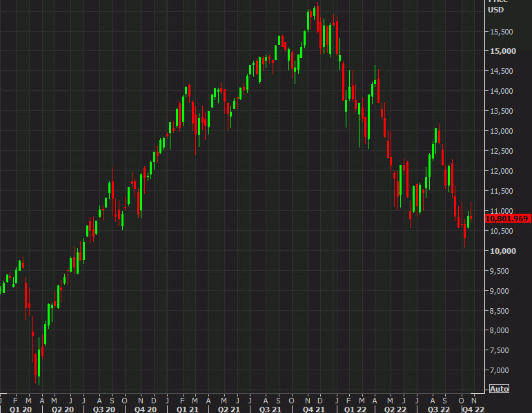Click the Q4 21 quarter label
This screenshot has width=532, height=413.
[313, 410]
